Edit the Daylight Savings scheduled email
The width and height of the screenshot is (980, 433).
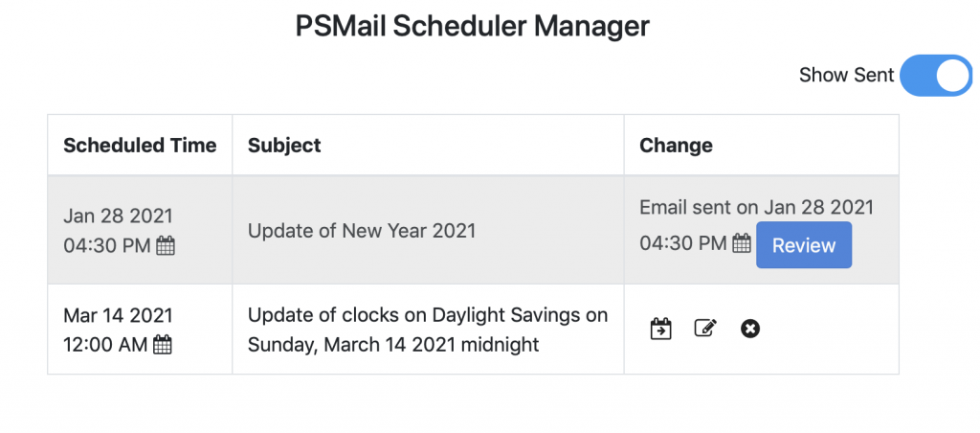click(x=705, y=329)
